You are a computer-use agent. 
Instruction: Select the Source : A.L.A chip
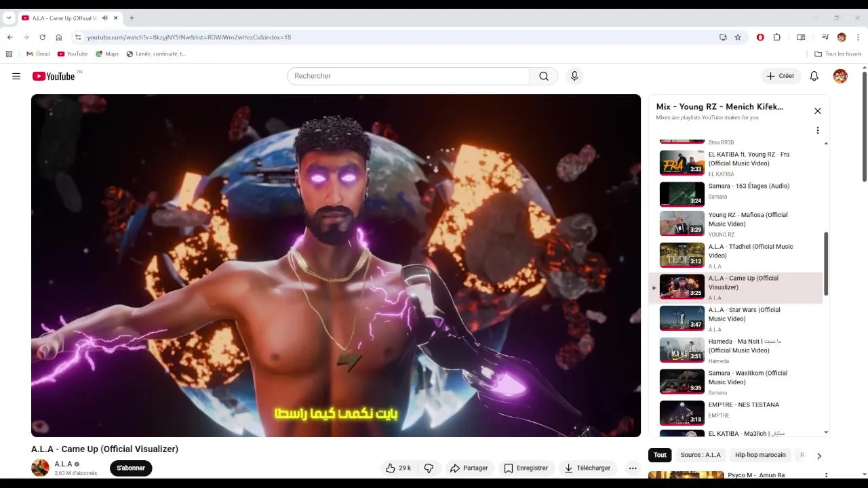(701, 455)
